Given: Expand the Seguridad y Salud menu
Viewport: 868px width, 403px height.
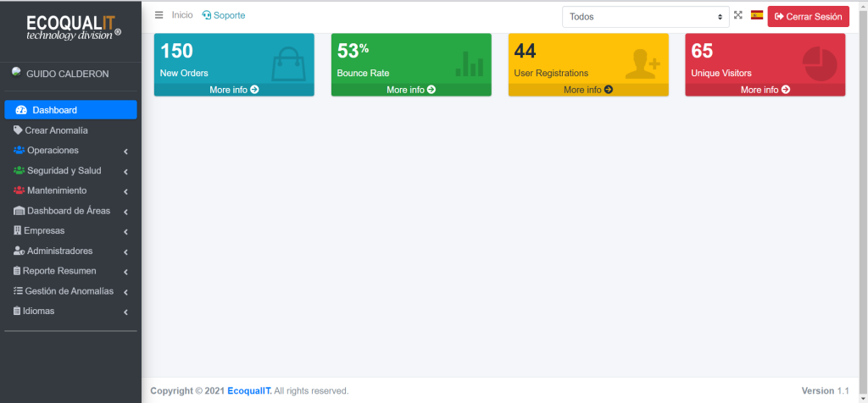Looking at the screenshot, I should coord(70,171).
